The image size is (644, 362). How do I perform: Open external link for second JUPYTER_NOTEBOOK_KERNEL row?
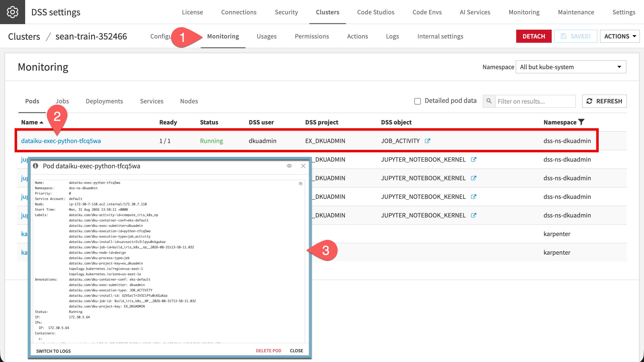pos(474,178)
